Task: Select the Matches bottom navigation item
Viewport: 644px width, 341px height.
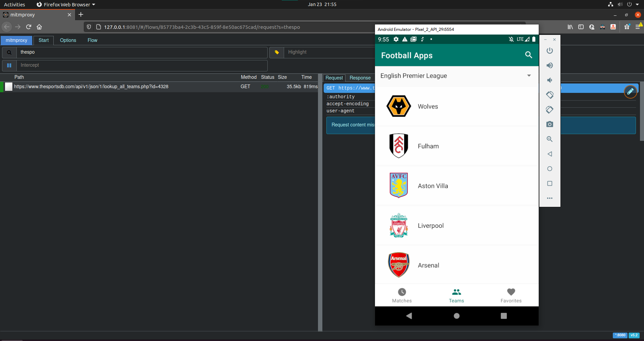Action: click(x=402, y=295)
